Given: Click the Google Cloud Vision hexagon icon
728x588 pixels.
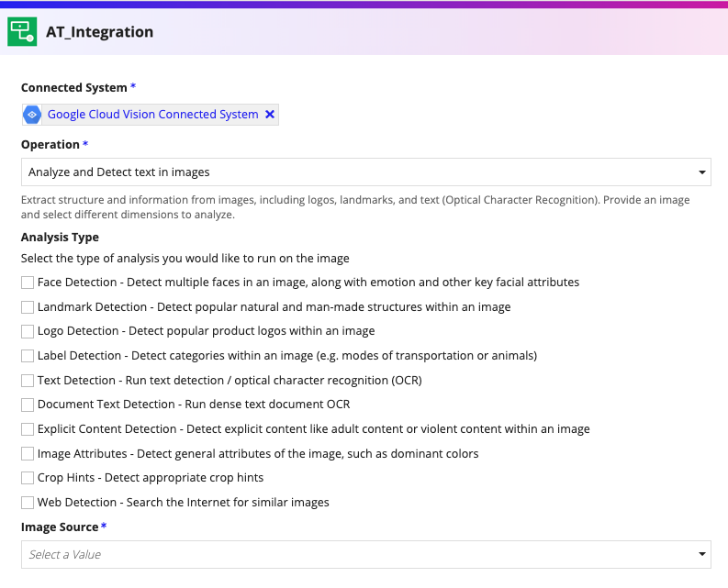Looking at the screenshot, I should [x=32, y=115].
